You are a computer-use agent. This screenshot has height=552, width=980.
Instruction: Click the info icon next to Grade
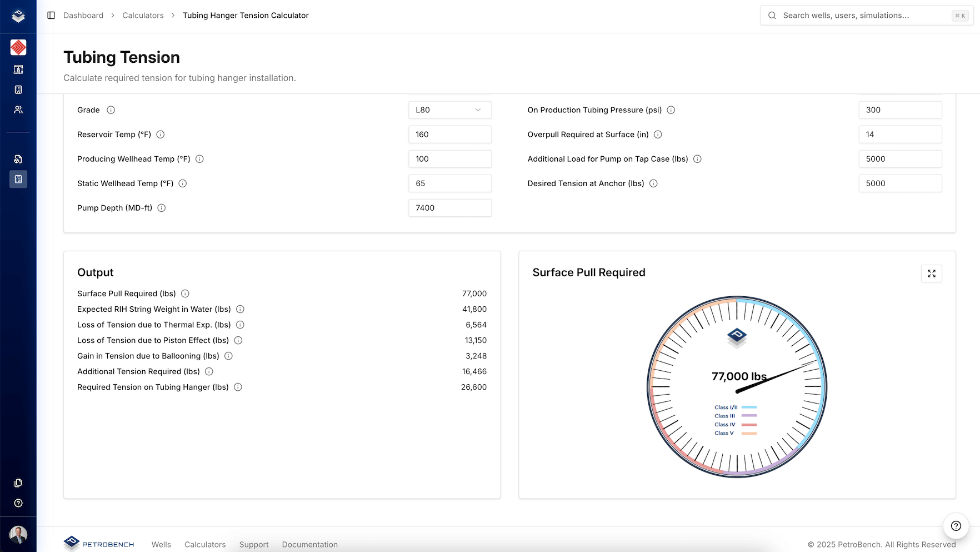click(111, 110)
